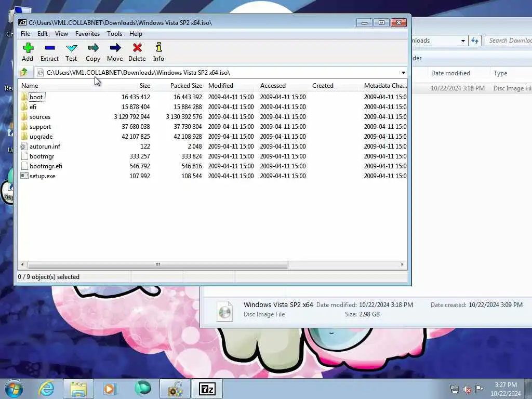Click the boot folder icon
Viewport: 532px width, 399px height.
tap(24, 97)
